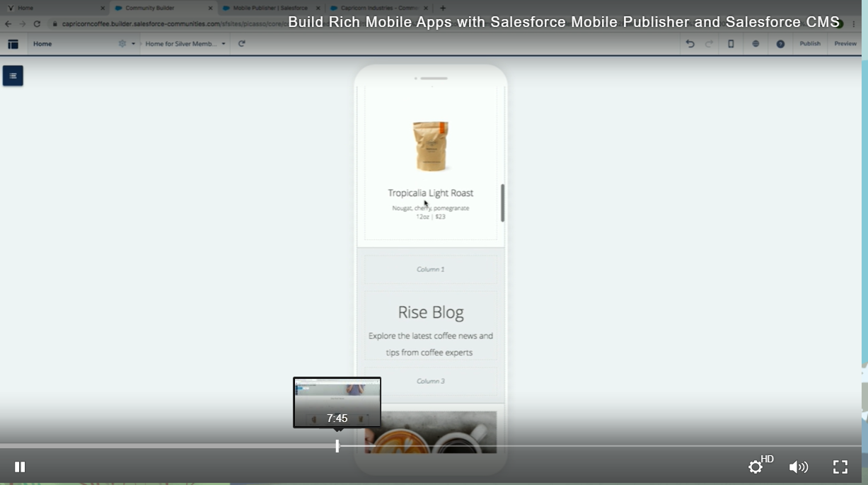The width and height of the screenshot is (868, 485).
Task: Enter fullscreen video mode
Action: tap(840, 467)
